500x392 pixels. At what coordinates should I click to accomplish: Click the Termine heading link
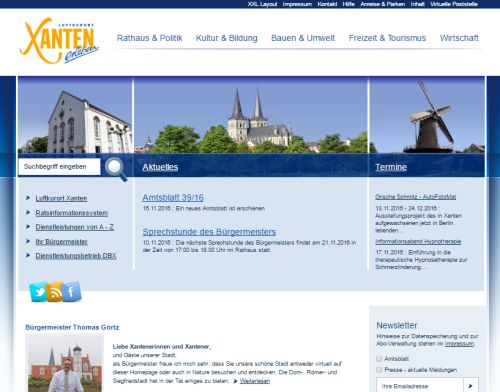click(391, 167)
